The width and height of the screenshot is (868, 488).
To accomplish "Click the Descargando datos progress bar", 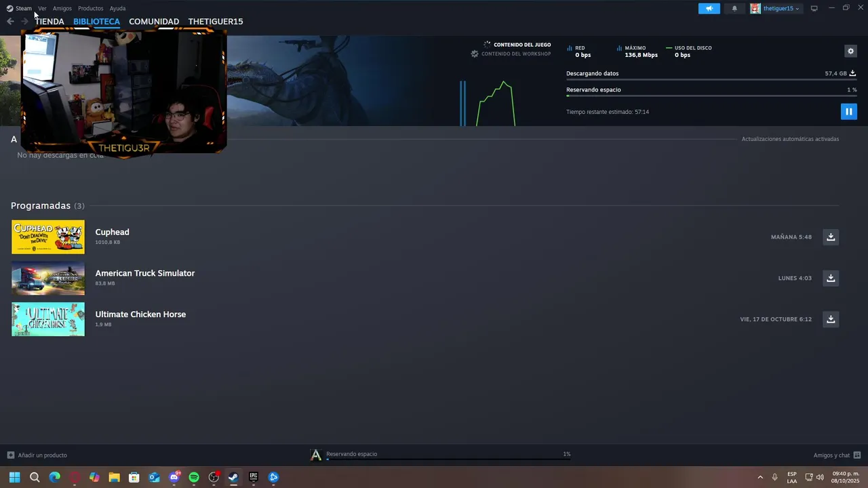I will coord(711,80).
